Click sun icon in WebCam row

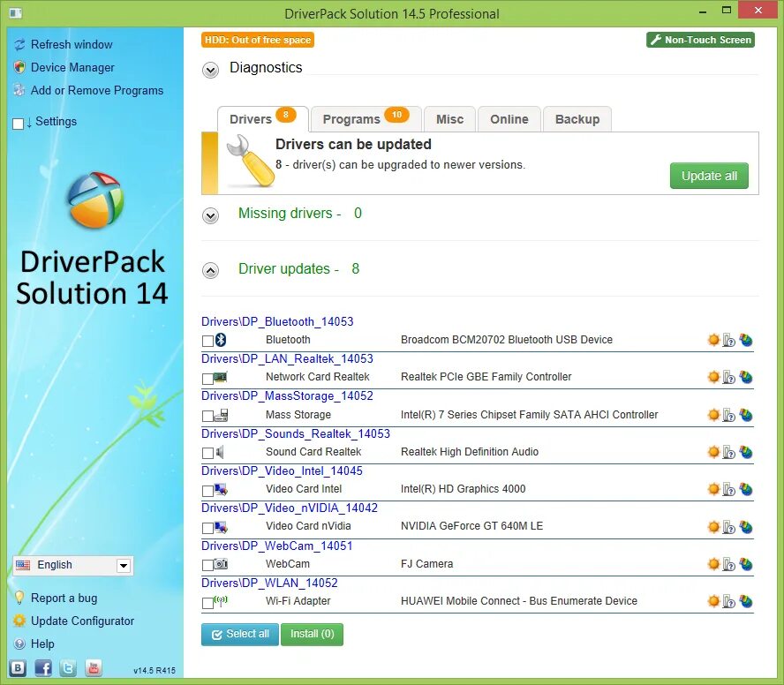tap(713, 564)
